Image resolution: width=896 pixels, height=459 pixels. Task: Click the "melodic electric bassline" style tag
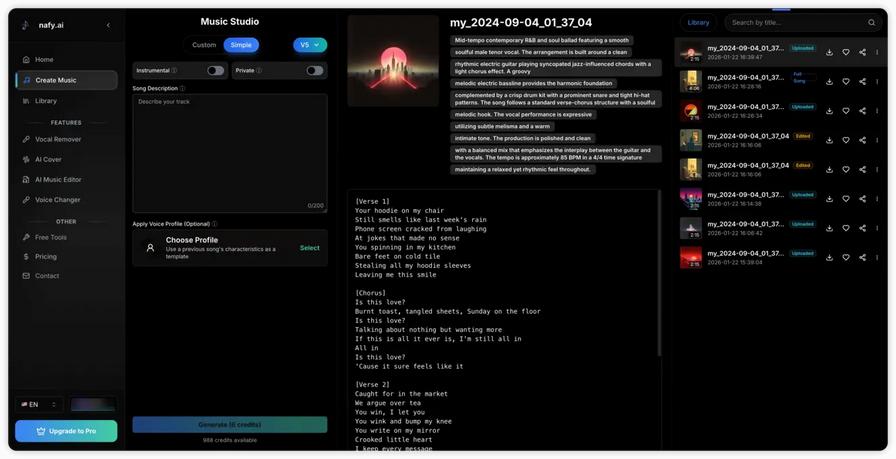point(533,83)
